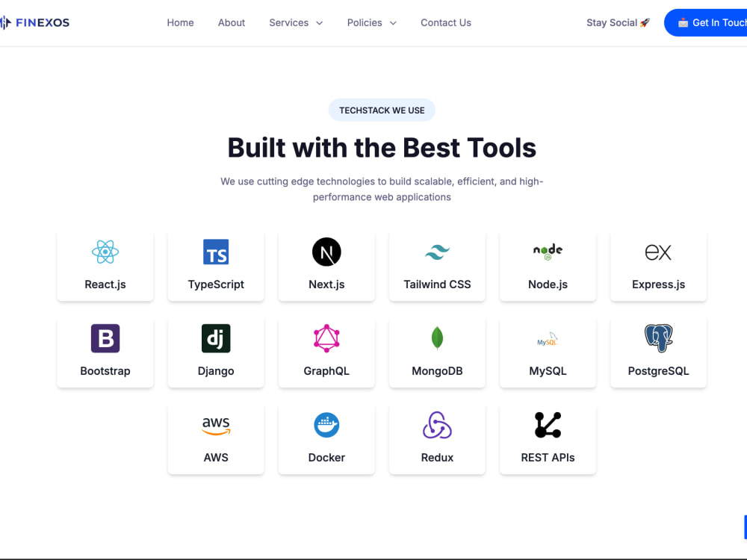Click the Redux purple logo
Screen dimensions: 747x560
tap(437, 426)
